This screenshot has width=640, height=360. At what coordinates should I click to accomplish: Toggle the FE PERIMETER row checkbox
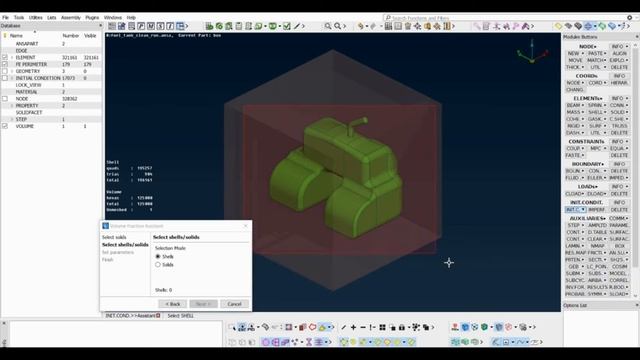pos(5,64)
